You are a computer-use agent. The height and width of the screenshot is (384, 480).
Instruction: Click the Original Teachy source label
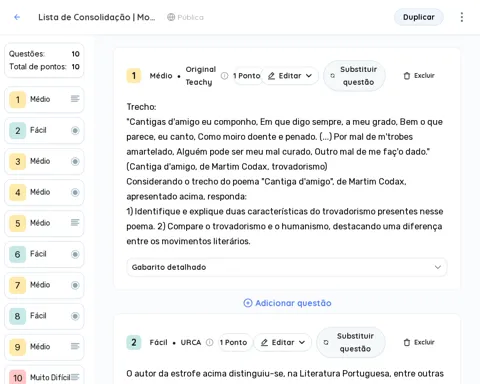[x=201, y=76]
